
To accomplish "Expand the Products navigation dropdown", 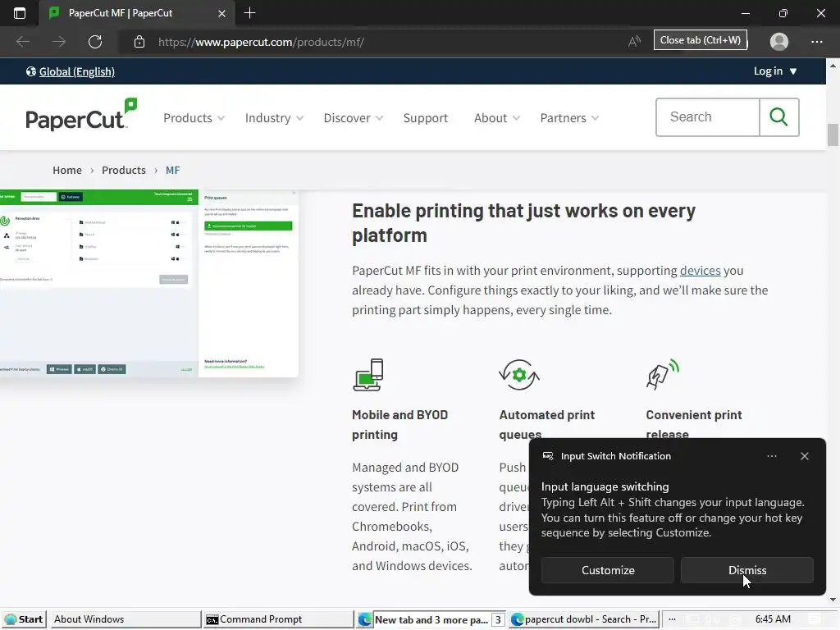I will [194, 118].
